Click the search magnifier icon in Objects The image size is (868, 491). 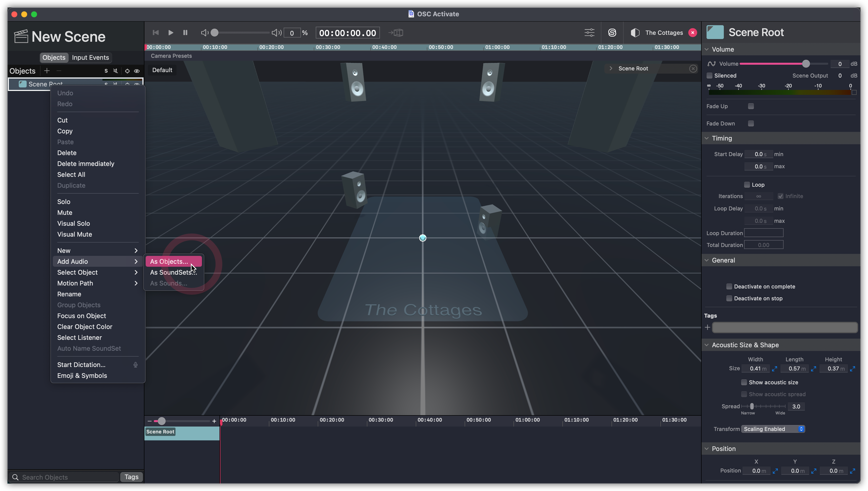[15, 477]
